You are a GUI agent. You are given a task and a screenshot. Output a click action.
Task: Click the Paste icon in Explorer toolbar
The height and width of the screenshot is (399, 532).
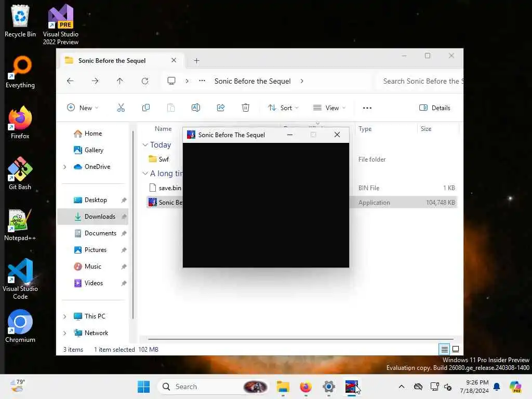[x=170, y=108]
